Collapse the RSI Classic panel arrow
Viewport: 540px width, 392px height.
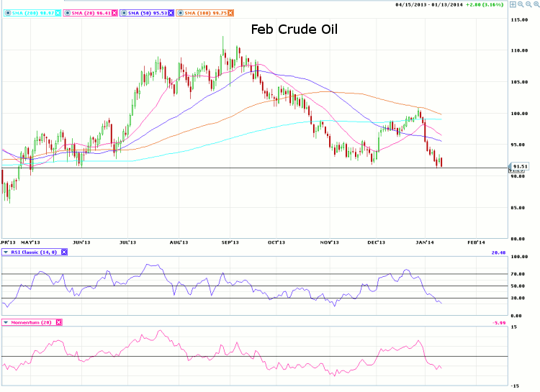click(6, 252)
